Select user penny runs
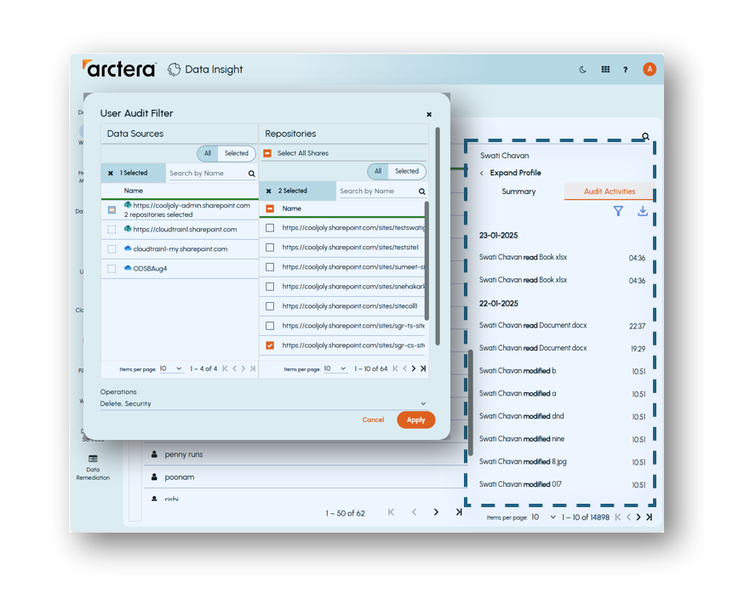This screenshot has height=605, width=750. pos(184,454)
